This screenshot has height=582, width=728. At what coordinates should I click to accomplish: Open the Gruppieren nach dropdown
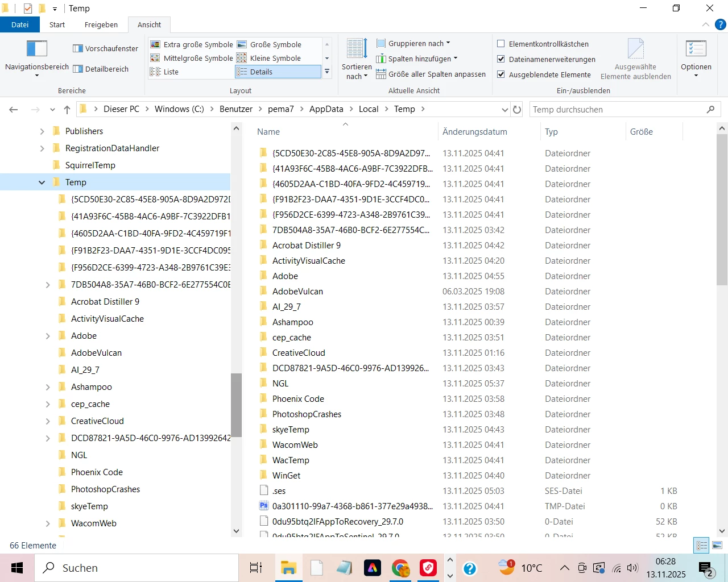pyautogui.click(x=413, y=43)
